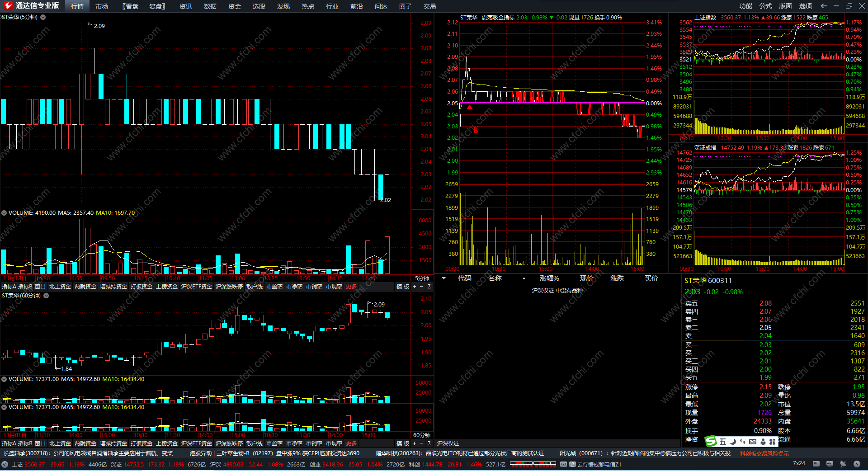Screen dimensions: 868x471
Task: Open the 选股 menu tab
Action: [259, 6]
